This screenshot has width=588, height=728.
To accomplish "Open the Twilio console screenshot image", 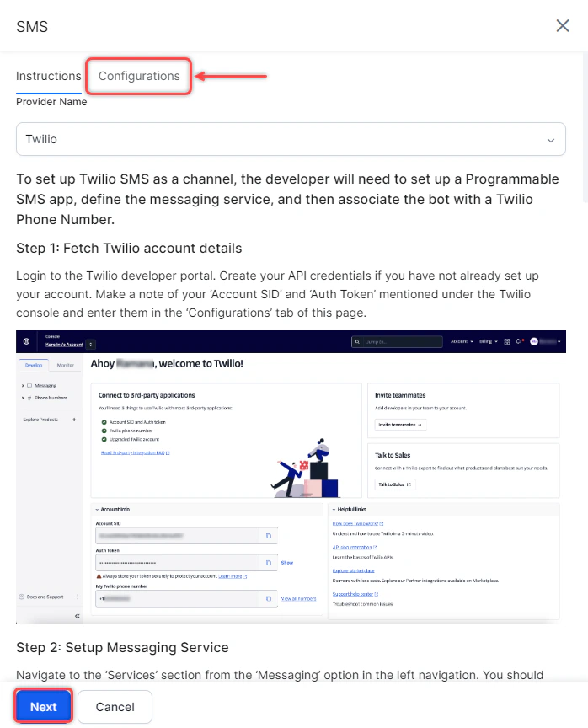I will pyautogui.click(x=291, y=477).
